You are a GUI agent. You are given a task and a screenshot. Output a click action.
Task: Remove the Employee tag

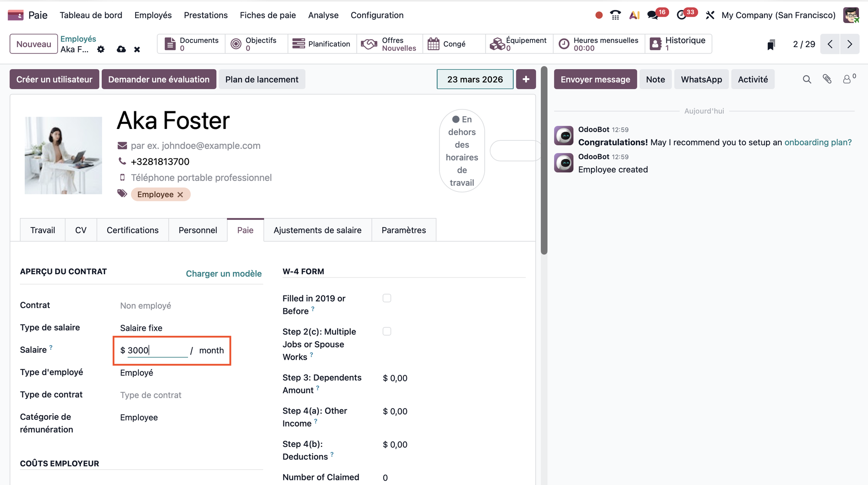point(180,195)
